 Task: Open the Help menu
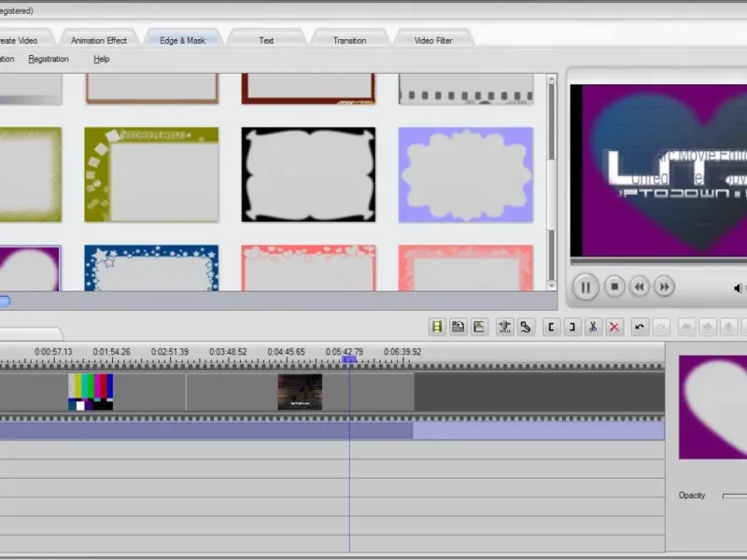(x=101, y=59)
